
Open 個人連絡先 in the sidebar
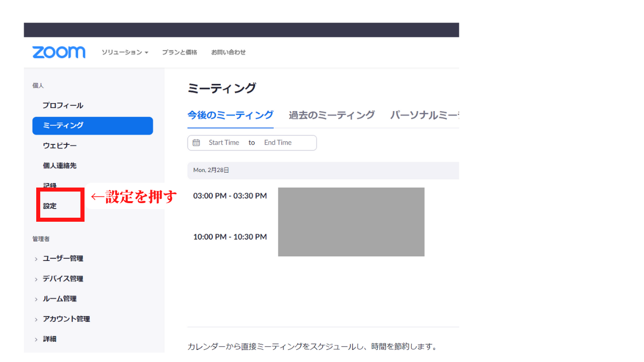tap(60, 165)
